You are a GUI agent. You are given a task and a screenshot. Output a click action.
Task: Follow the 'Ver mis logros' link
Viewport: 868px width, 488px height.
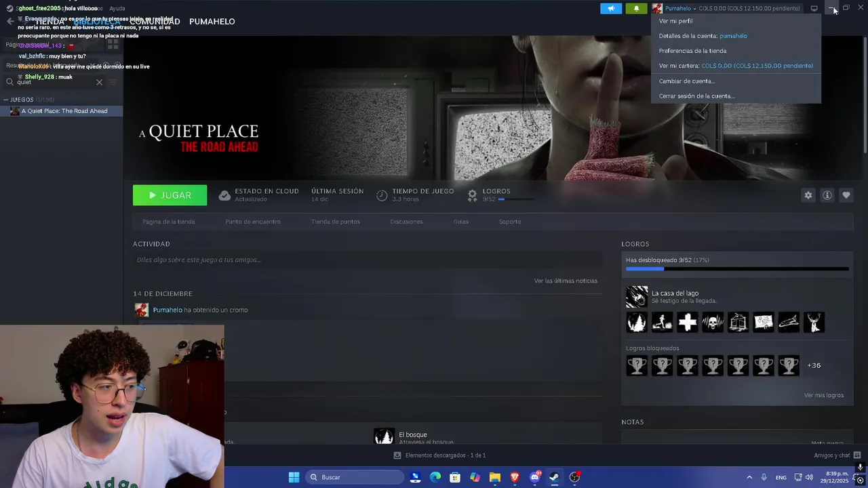point(824,395)
